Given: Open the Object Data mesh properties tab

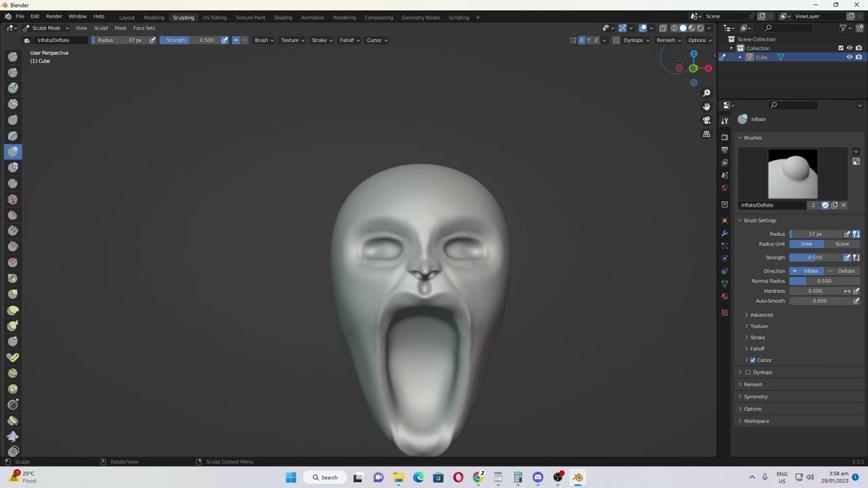Looking at the screenshot, I should point(724,283).
